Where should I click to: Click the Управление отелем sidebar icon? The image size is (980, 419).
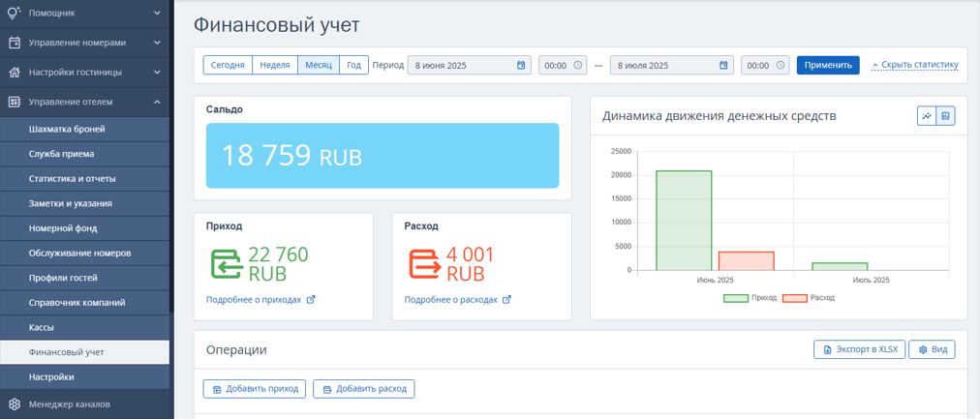14,102
